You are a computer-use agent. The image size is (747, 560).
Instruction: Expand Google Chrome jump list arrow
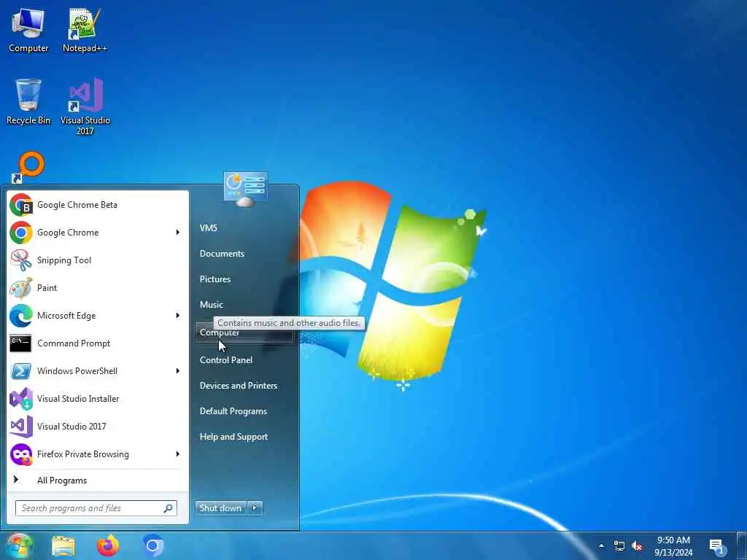(178, 233)
